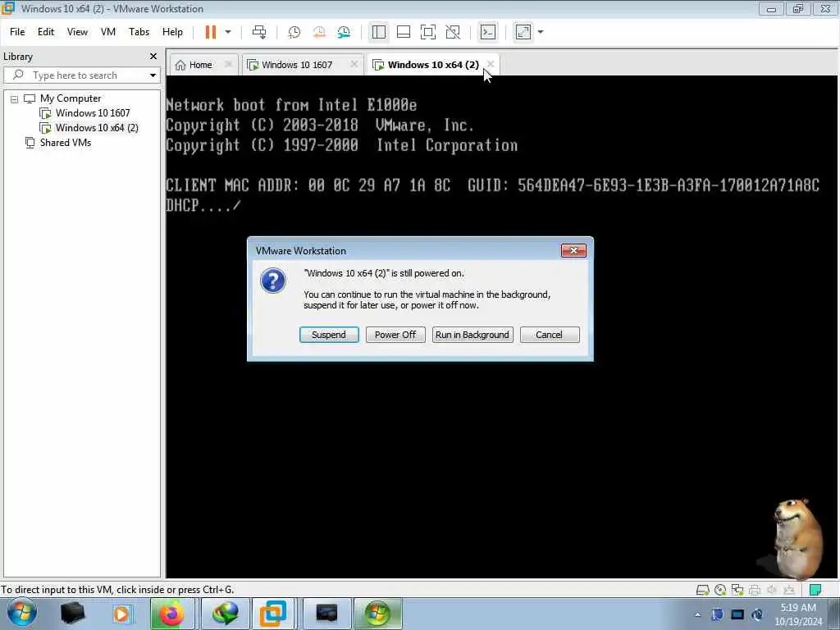Viewport: 840px width, 630px height.
Task: Click the CD/DVD status bar icon
Action: pos(720,590)
